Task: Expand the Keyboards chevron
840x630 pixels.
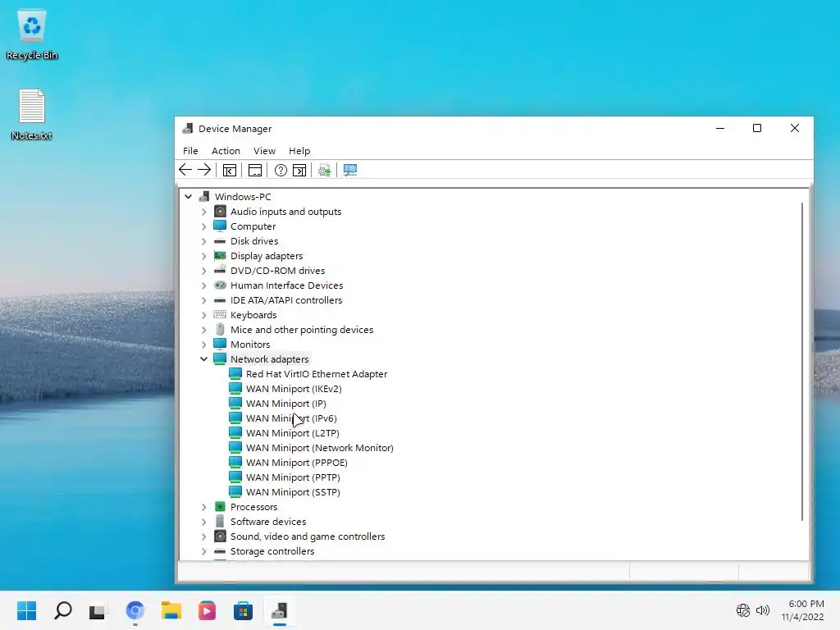Action: point(203,315)
